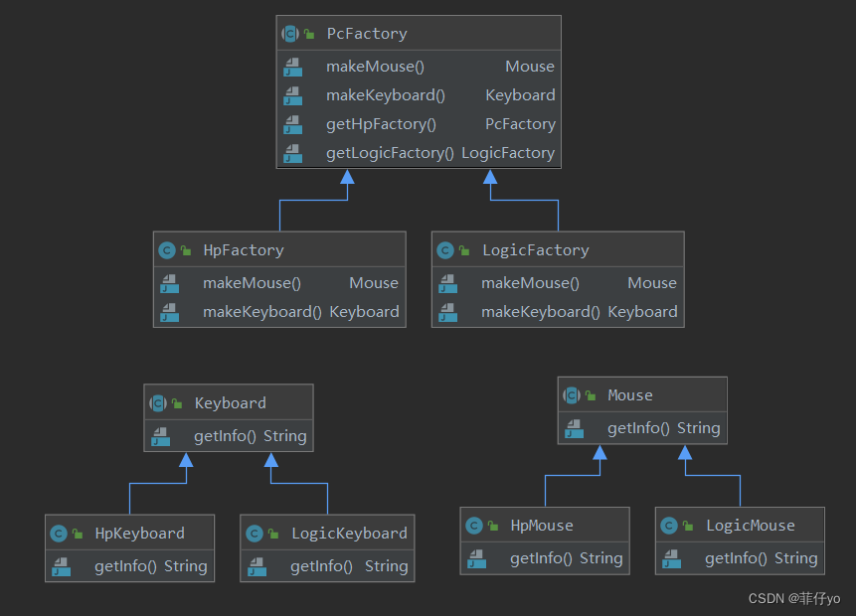Select the HpKeyboard class title
The height and width of the screenshot is (616, 856).
pos(140,534)
